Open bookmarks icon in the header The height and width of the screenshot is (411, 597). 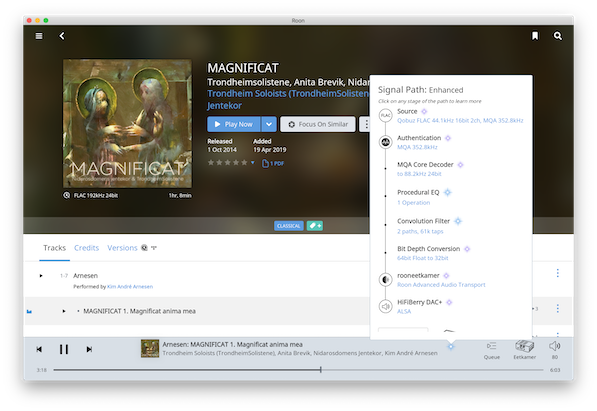(x=535, y=36)
